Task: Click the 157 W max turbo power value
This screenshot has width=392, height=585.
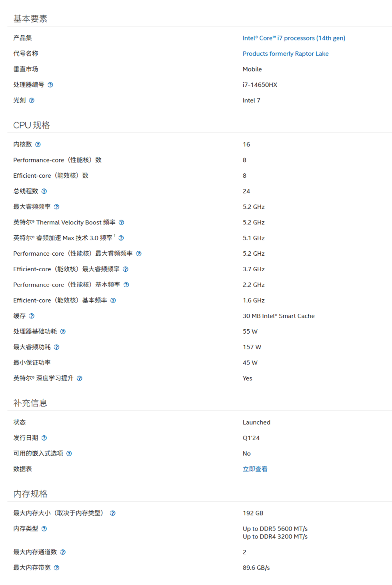Action: pyautogui.click(x=252, y=347)
